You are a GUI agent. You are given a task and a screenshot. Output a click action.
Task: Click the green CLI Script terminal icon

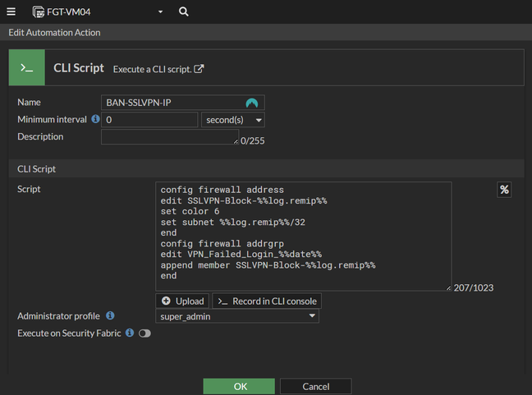[27, 68]
